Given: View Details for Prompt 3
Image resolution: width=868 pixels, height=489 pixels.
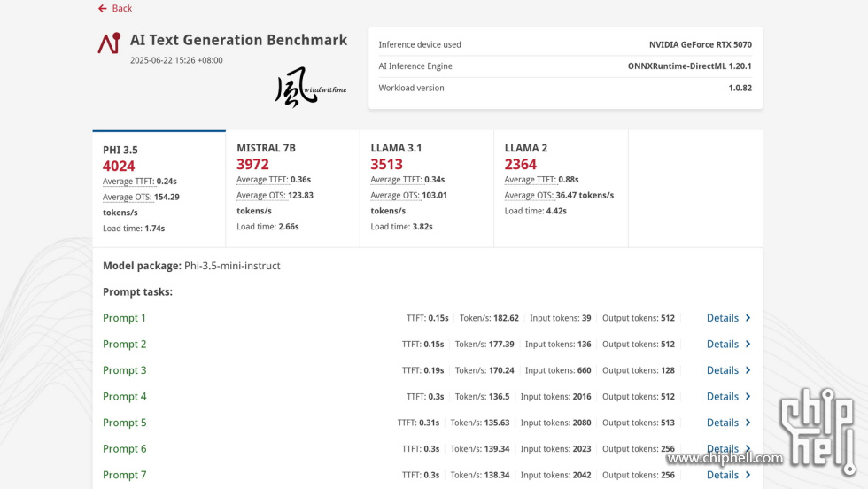Looking at the screenshot, I should pos(723,370).
